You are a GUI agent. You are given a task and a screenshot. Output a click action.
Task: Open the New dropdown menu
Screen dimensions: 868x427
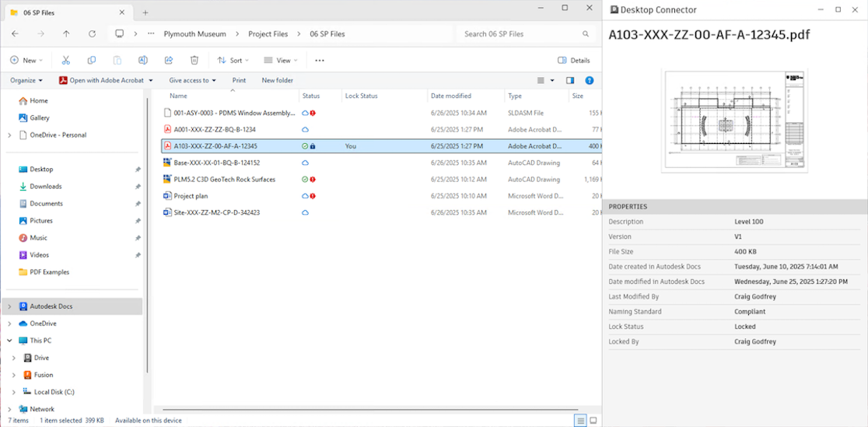coord(26,61)
